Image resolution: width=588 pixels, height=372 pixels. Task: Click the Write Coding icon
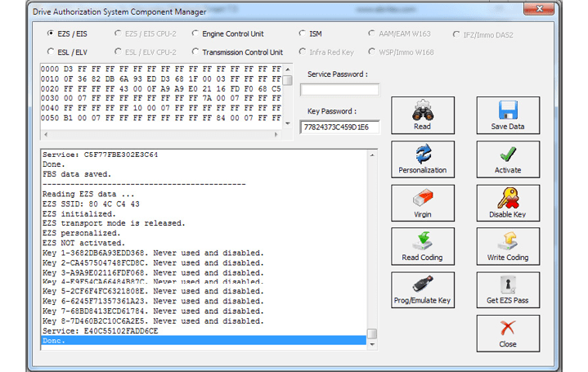pyautogui.click(x=507, y=242)
